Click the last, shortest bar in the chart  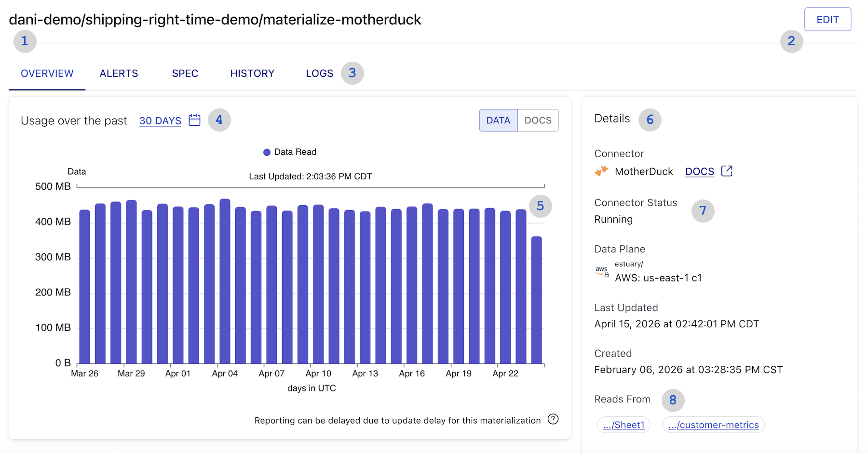(x=536, y=300)
